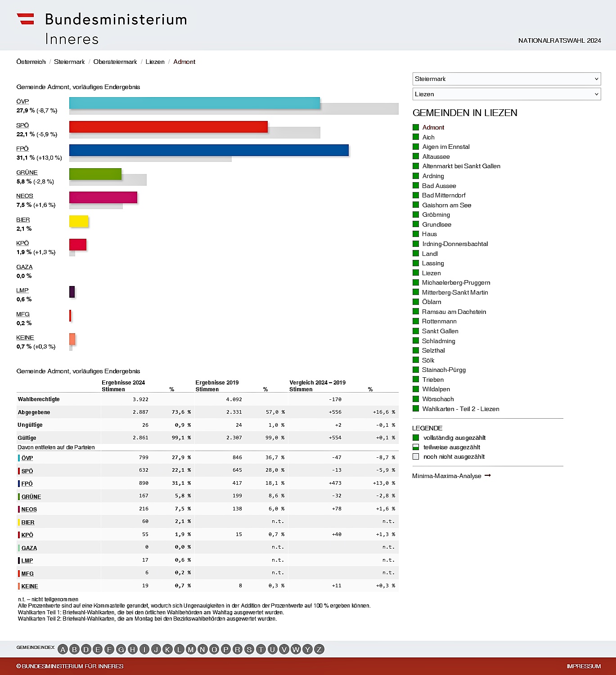This screenshot has width=616, height=675.
Task: Click the FPÖ party label in the results table
Action: pos(27,483)
